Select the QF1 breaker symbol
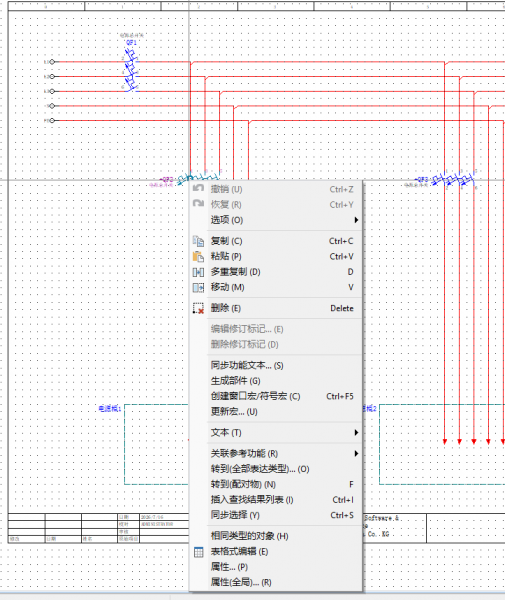The width and height of the screenshot is (505, 600). coord(132,70)
